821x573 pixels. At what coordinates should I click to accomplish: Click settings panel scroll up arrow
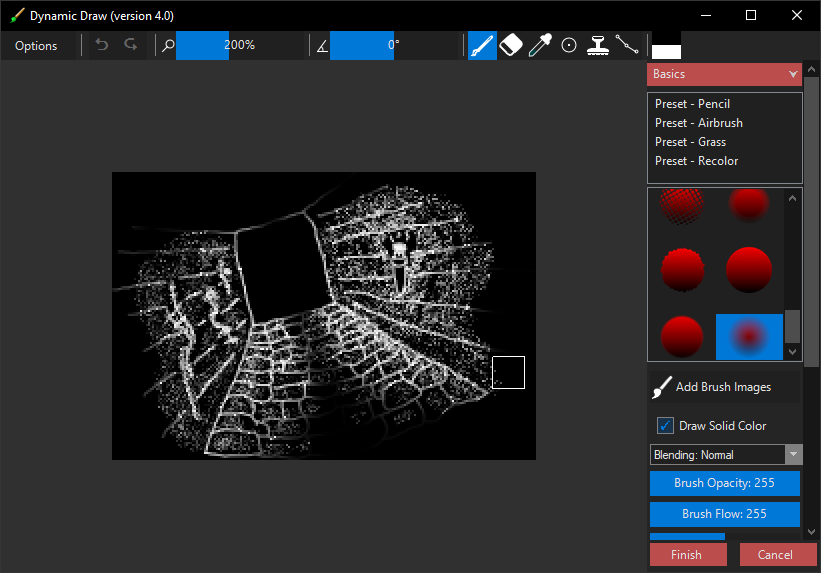(x=811, y=69)
